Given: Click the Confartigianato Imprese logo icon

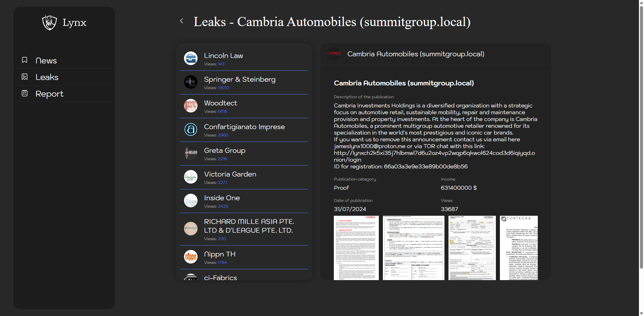Looking at the screenshot, I should tap(191, 129).
